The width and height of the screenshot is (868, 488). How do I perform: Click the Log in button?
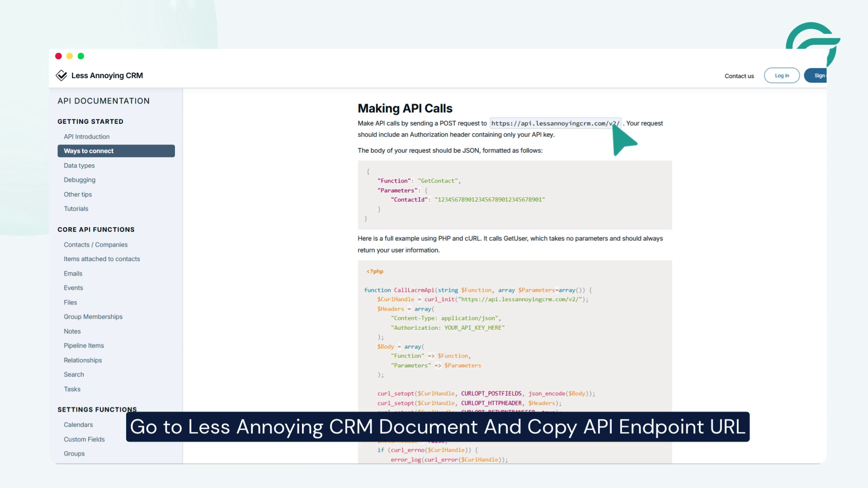tap(782, 75)
